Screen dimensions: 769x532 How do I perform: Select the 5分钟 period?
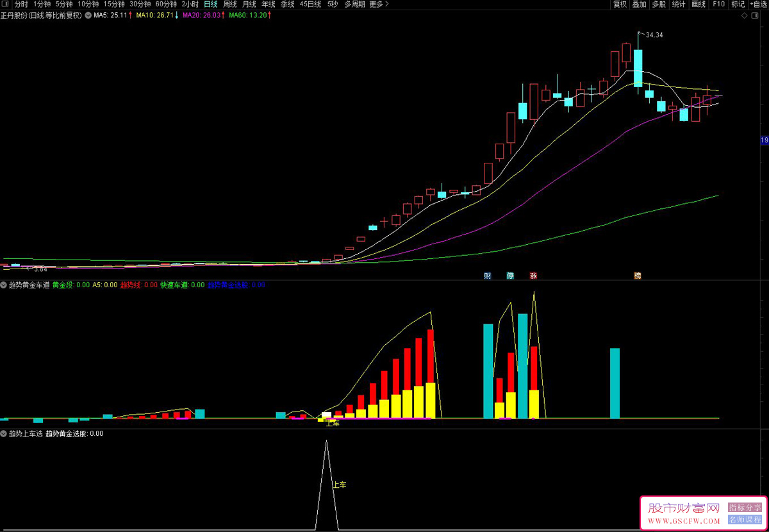click(64, 4)
